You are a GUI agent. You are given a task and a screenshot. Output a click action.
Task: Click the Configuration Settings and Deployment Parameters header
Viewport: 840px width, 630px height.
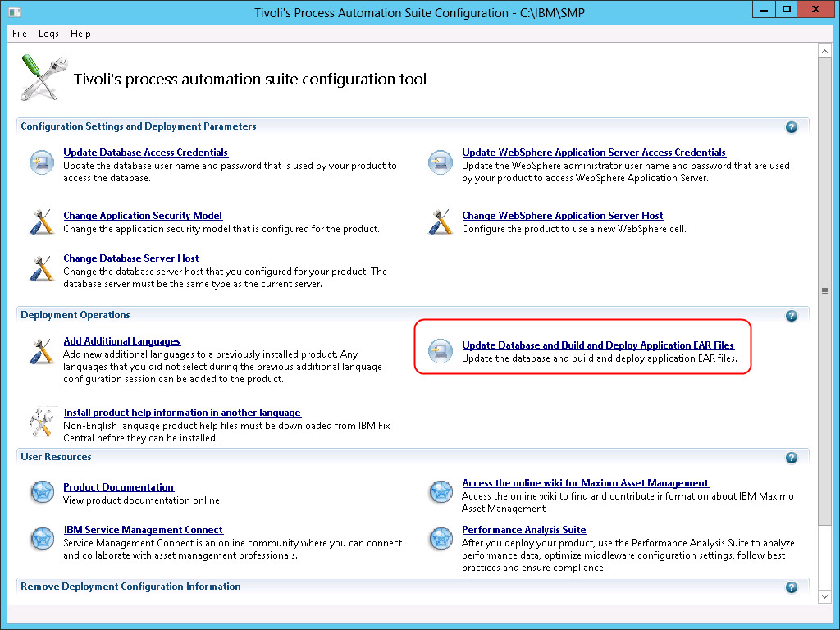pyautogui.click(x=138, y=126)
